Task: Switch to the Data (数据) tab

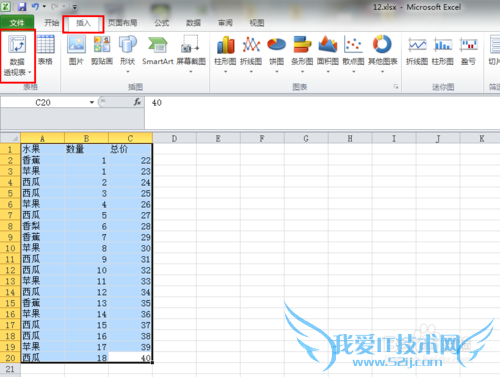Action: point(193,23)
